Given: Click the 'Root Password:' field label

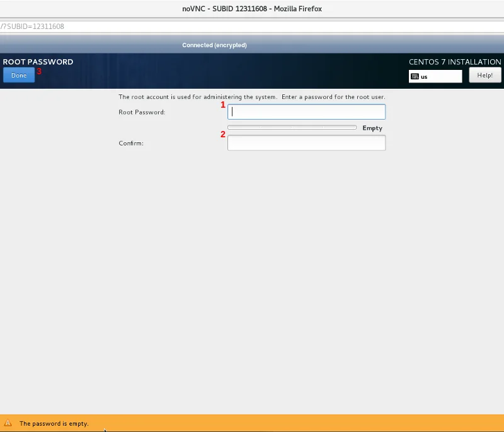Looking at the screenshot, I should (142, 112).
